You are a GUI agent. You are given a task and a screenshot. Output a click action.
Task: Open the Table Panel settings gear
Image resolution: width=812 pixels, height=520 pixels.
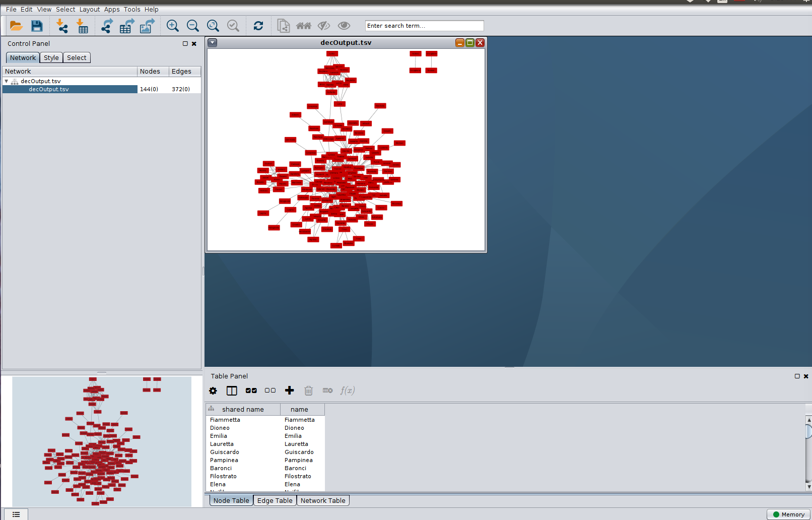(213, 391)
